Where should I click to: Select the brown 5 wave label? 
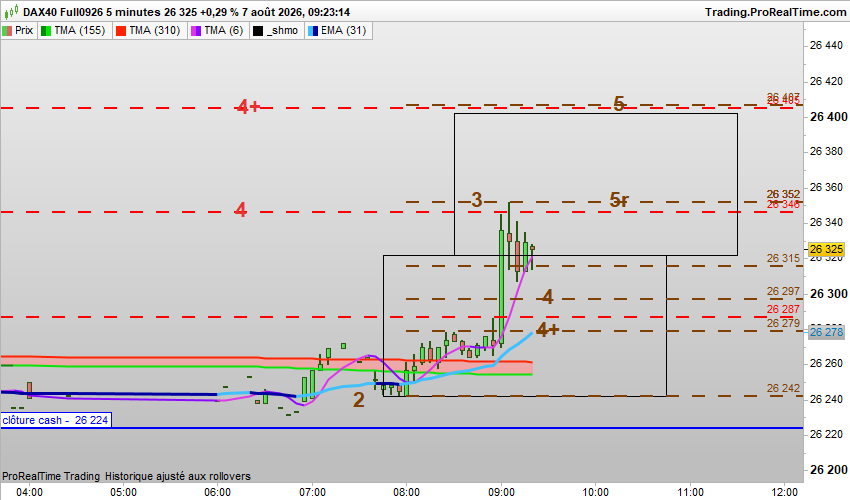(619, 103)
